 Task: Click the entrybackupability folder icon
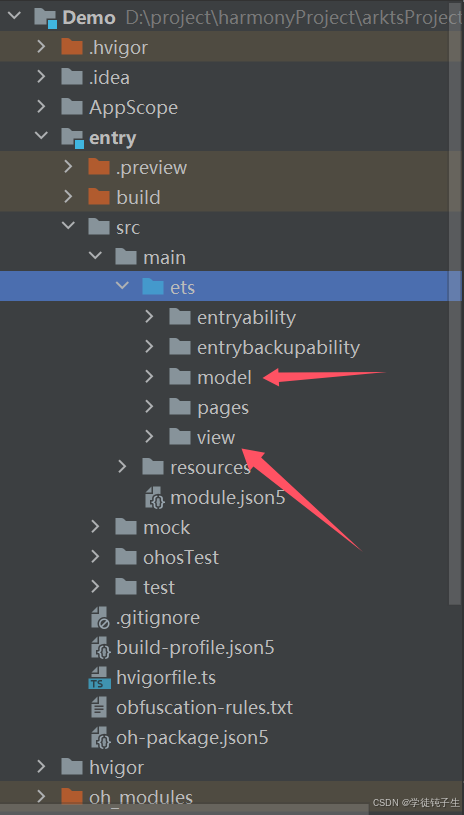click(x=180, y=347)
